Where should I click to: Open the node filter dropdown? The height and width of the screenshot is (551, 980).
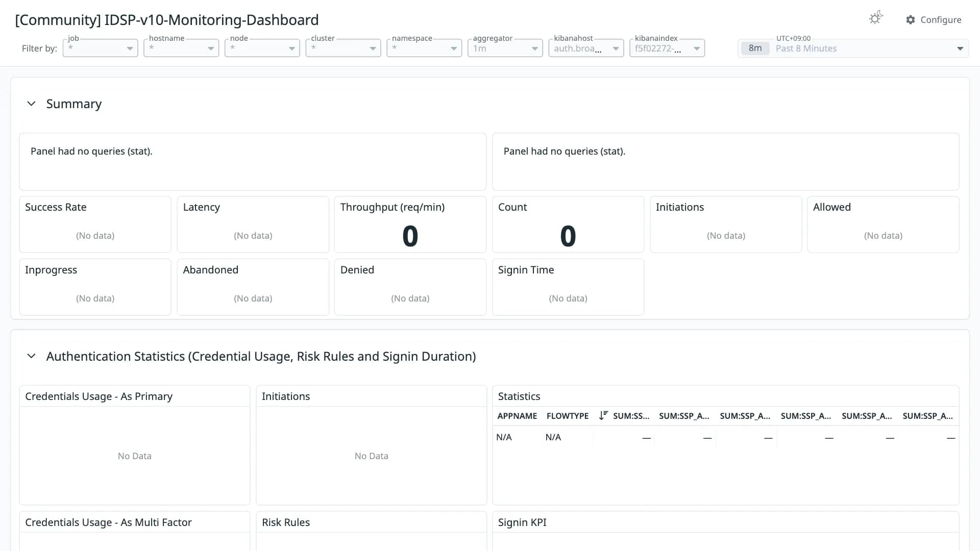[x=262, y=48]
